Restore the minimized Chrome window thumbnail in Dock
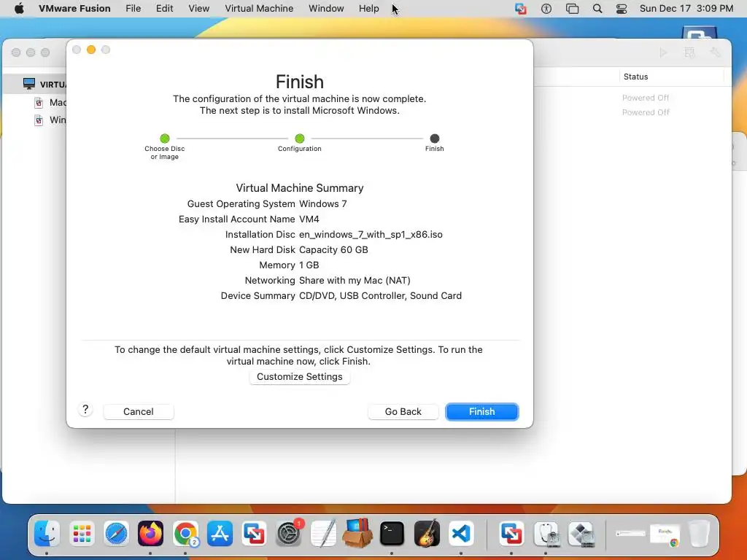Image resolution: width=747 pixels, height=560 pixels. coord(665,534)
